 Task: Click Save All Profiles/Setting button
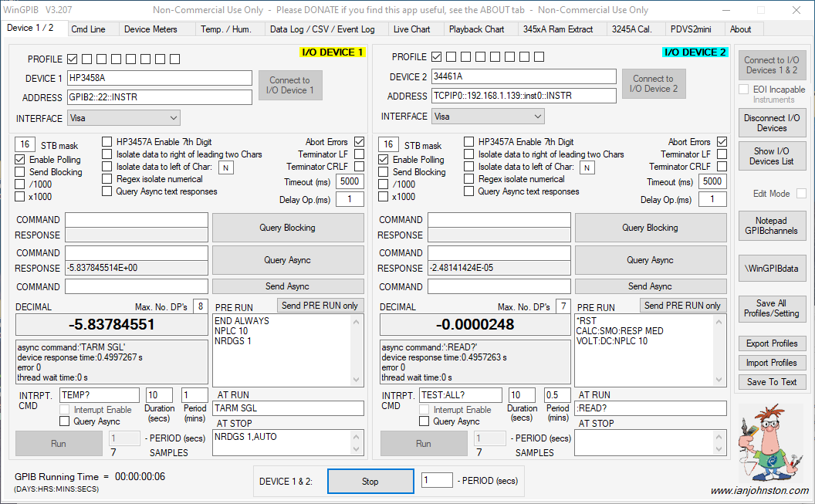point(772,308)
